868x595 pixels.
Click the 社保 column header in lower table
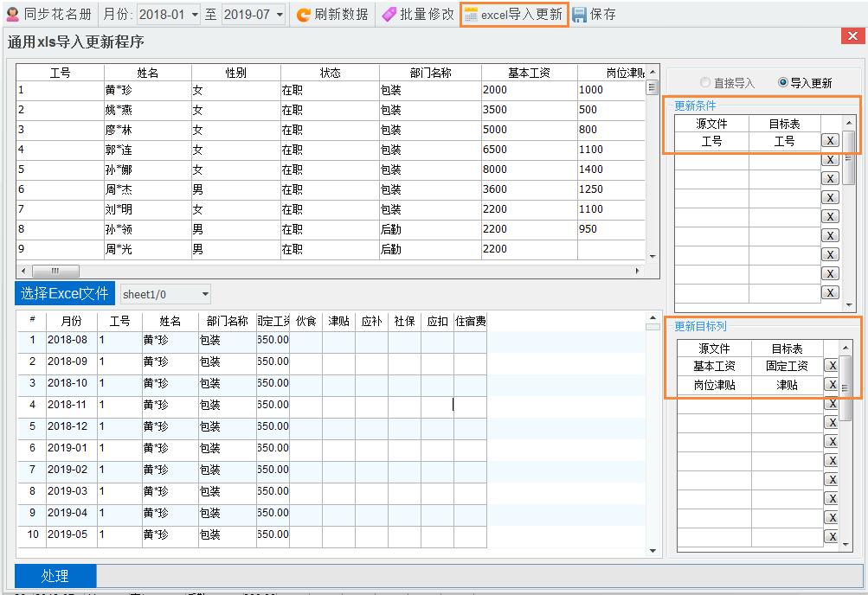tap(405, 321)
